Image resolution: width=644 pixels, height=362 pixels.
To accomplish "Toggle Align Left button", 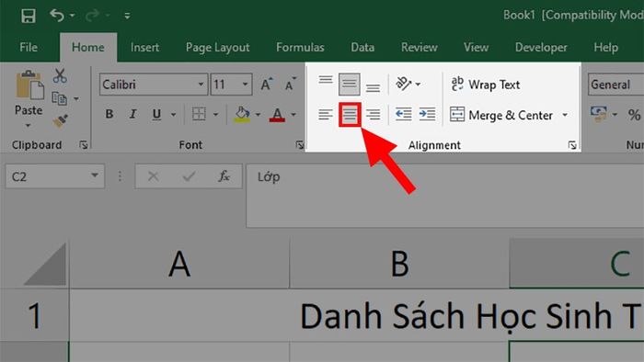I will pos(326,114).
